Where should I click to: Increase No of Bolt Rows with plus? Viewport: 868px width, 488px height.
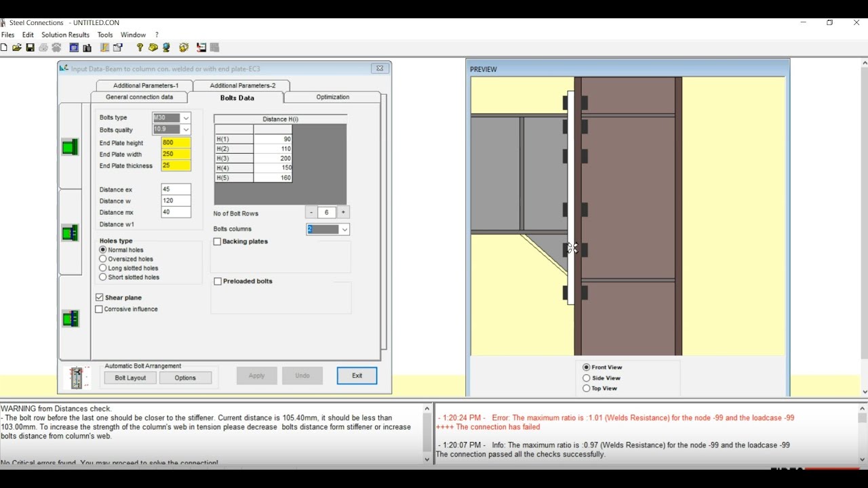pyautogui.click(x=343, y=212)
